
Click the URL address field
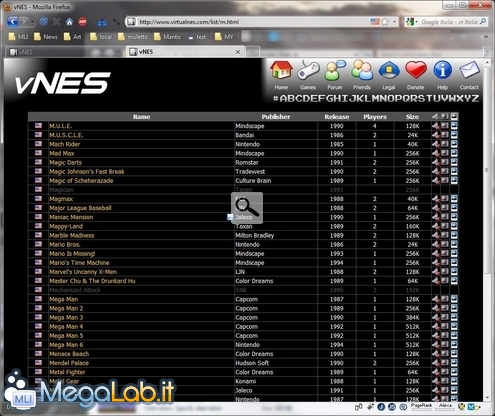click(253, 22)
